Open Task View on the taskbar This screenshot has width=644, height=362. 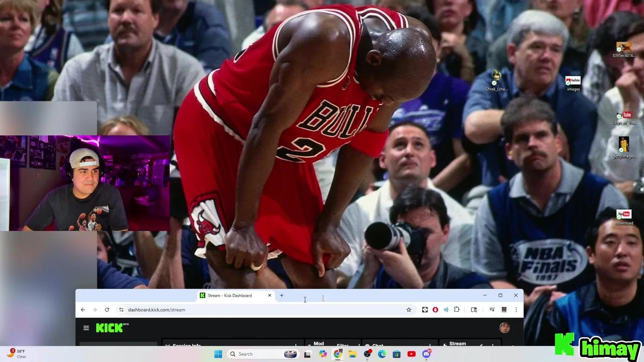(307, 354)
